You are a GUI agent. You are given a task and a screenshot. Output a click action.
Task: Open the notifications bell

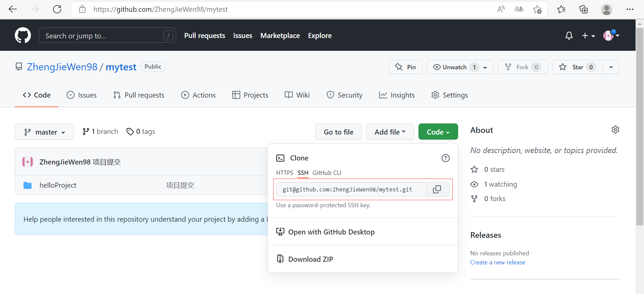pyautogui.click(x=569, y=36)
